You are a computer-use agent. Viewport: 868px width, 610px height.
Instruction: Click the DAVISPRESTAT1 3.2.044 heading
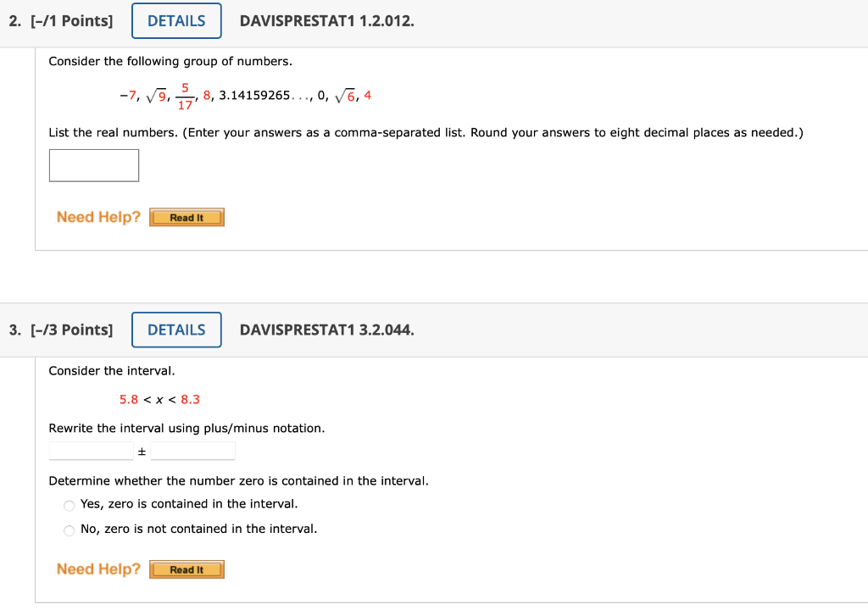(x=326, y=330)
